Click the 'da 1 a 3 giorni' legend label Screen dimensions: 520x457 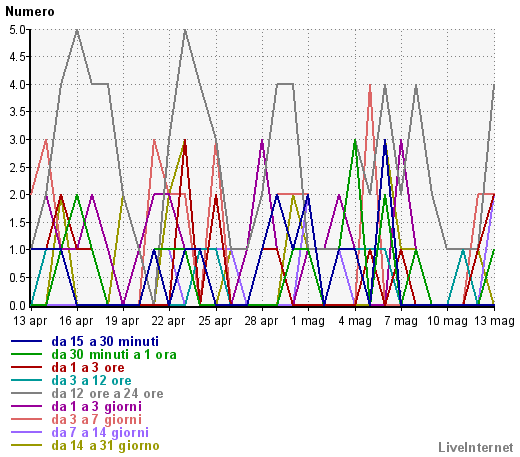[x=97, y=406]
